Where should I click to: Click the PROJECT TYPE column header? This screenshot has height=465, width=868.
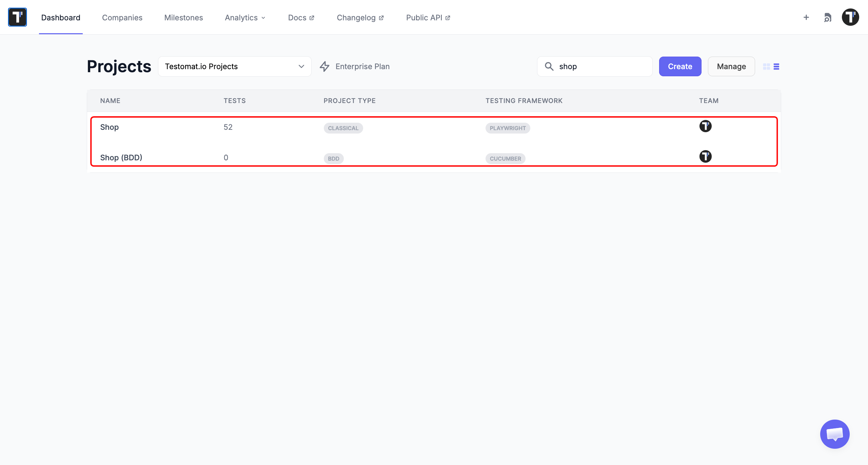pyautogui.click(x=350, y=101)
